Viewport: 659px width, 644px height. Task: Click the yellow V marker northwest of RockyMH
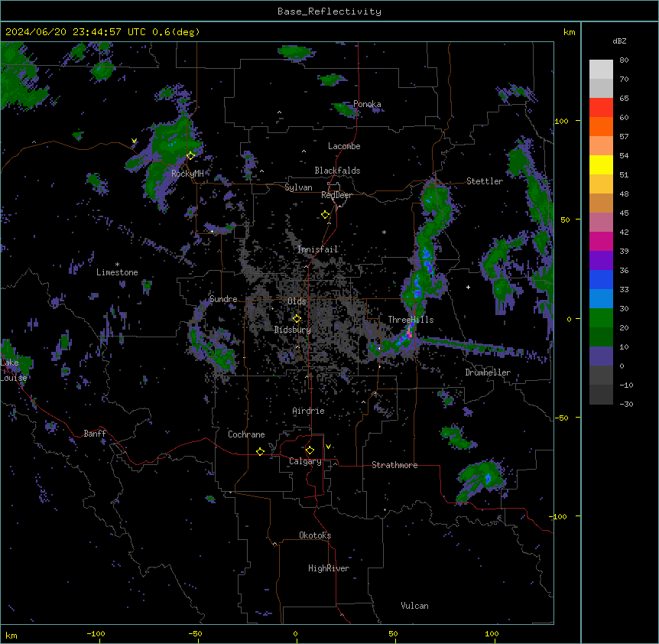pos(134,141)
